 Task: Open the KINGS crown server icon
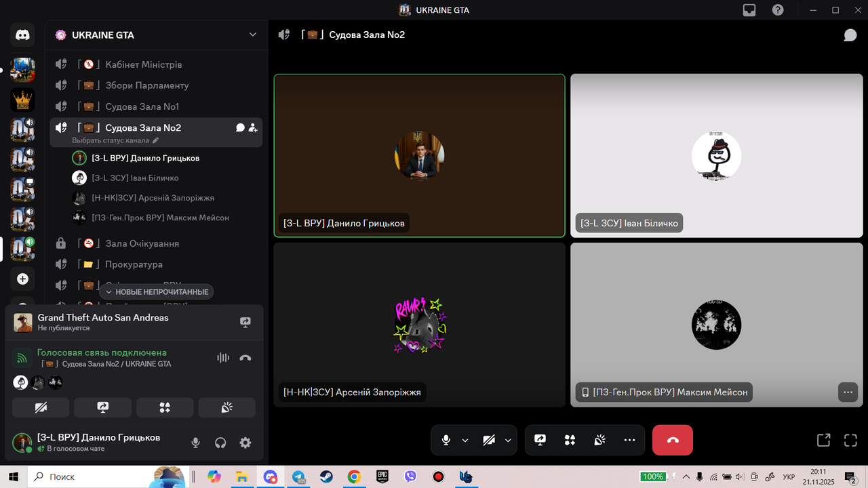tap(22, 100)
